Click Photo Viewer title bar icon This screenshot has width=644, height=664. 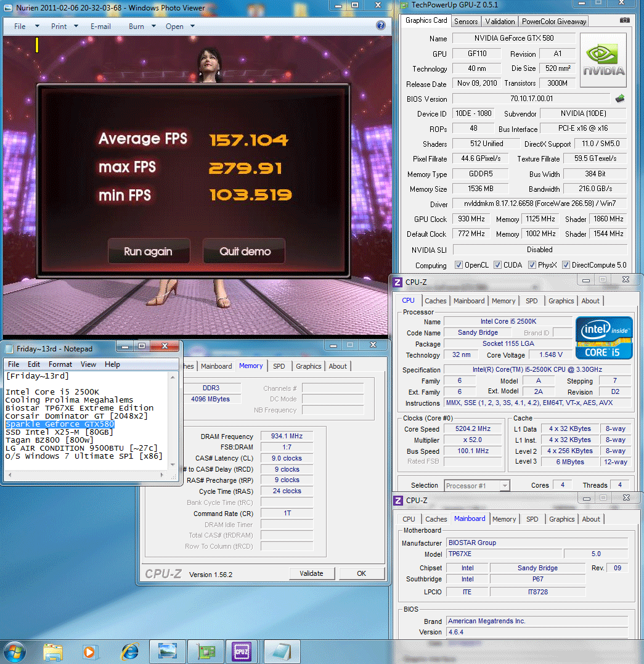(9, 7)
